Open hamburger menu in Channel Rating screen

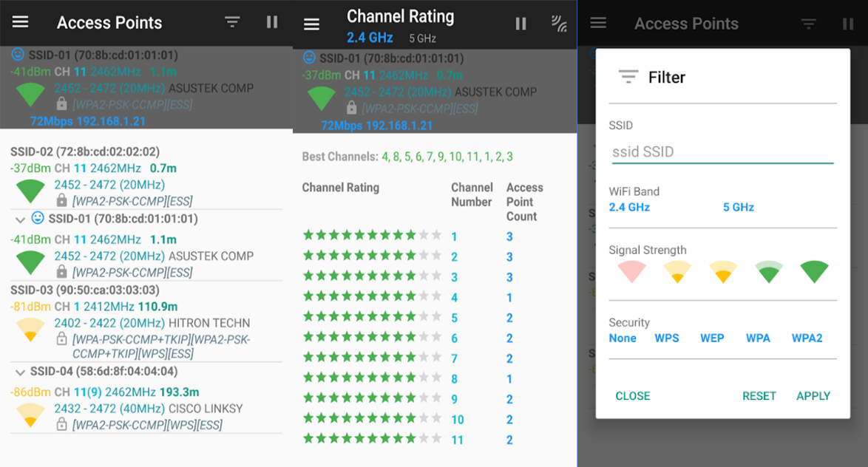[x=312, y=24]
